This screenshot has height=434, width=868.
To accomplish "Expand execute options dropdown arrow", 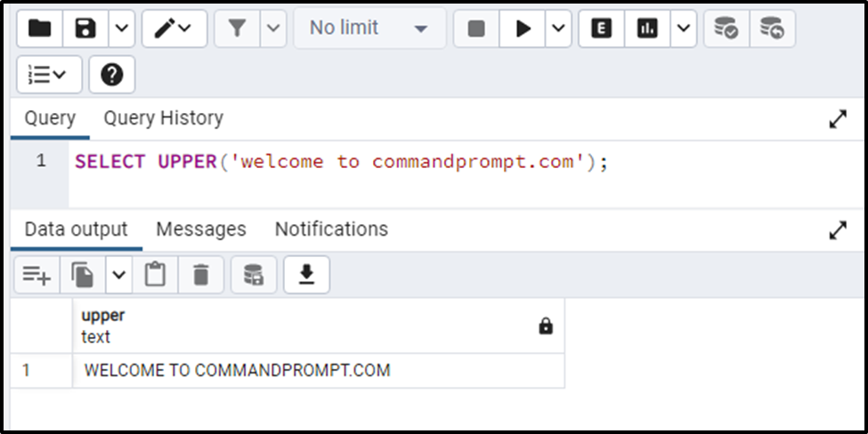I will (x=558, y=28).
